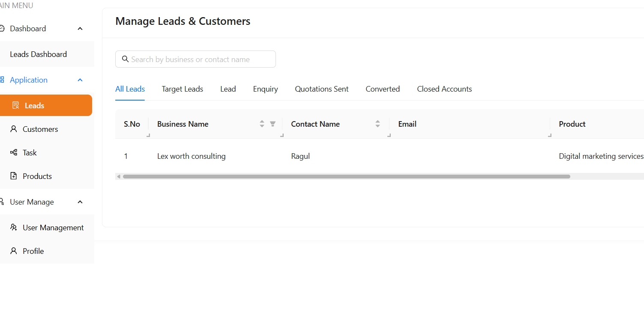Switch to the Target Leads tab
This screenshot has width=644, height=336.
[x=182, y=89]
